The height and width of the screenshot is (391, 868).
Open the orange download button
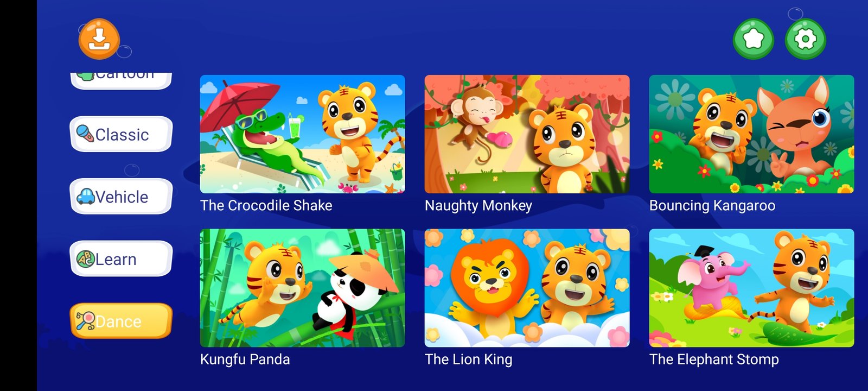(99, 39)
